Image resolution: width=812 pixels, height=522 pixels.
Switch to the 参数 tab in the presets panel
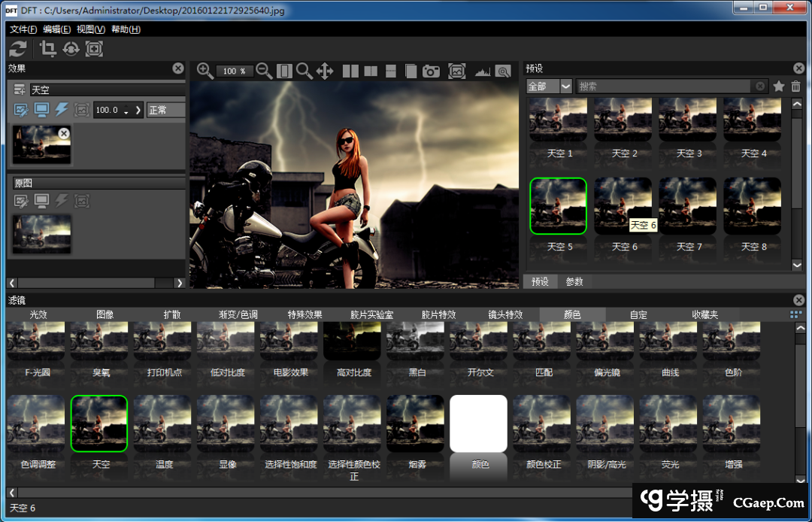573,281
